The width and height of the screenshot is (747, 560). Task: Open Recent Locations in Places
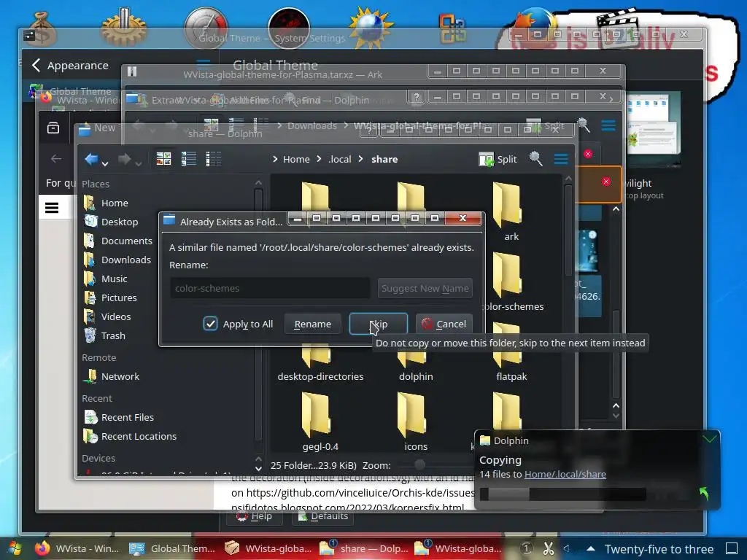click(139, 436)
